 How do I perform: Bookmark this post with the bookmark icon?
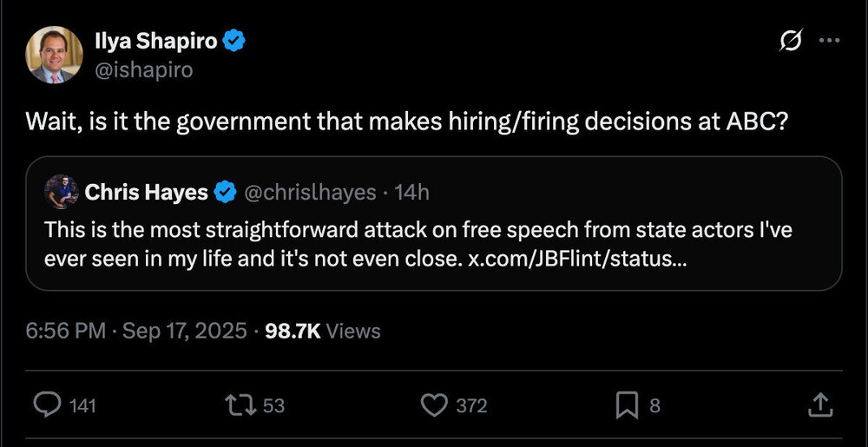[x=628, y=404]
